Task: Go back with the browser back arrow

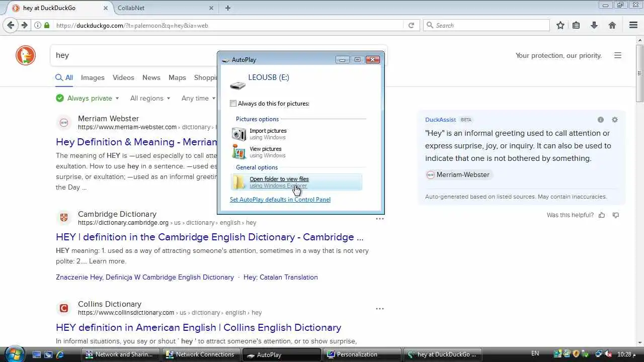Action: tap(11, 25)
